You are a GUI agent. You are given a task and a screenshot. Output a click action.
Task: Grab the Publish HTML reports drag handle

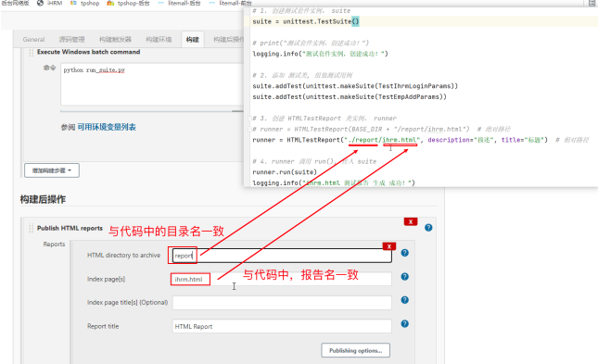point(31,228)
